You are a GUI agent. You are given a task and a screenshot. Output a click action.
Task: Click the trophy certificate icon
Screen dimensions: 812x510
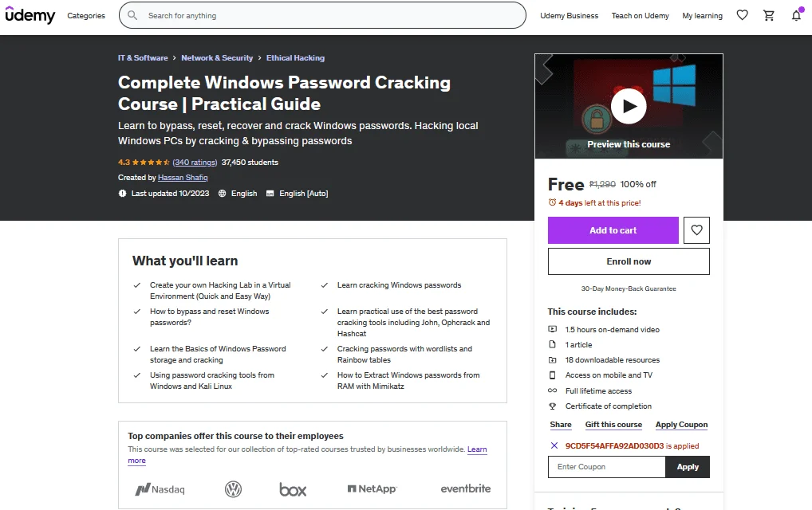tap(553, 406)
